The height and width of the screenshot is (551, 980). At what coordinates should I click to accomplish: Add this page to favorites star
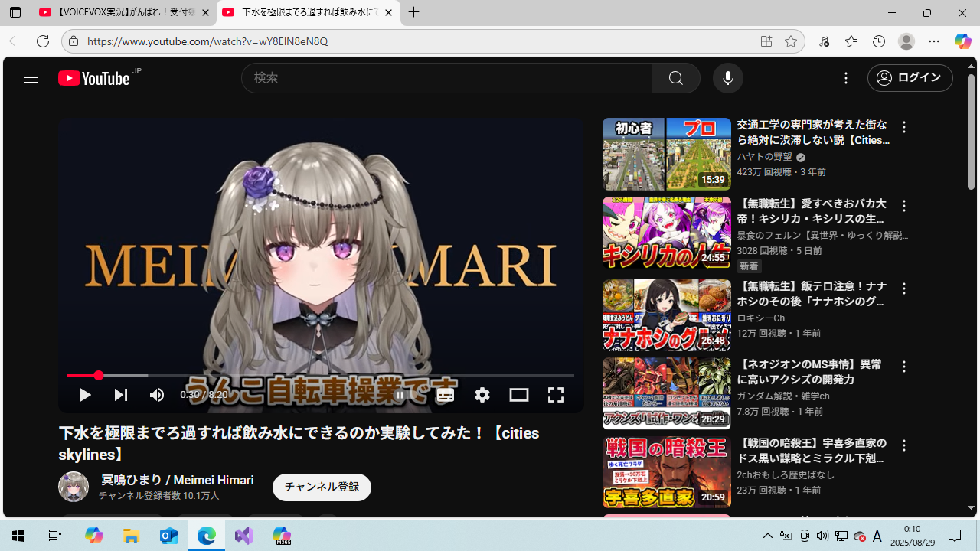point(791,41)
